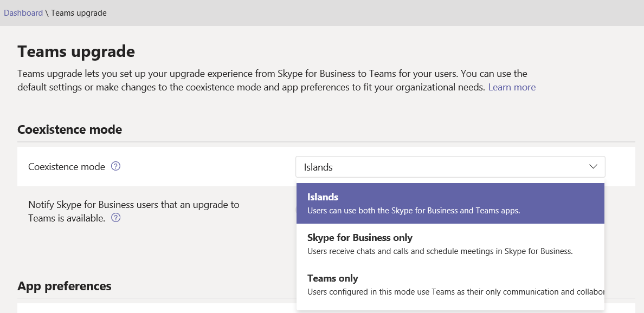Screen dimensions: 644x313
Task: Expand the Coexistence mode dropdown chevron arrow
Action: tap(593, 167)
